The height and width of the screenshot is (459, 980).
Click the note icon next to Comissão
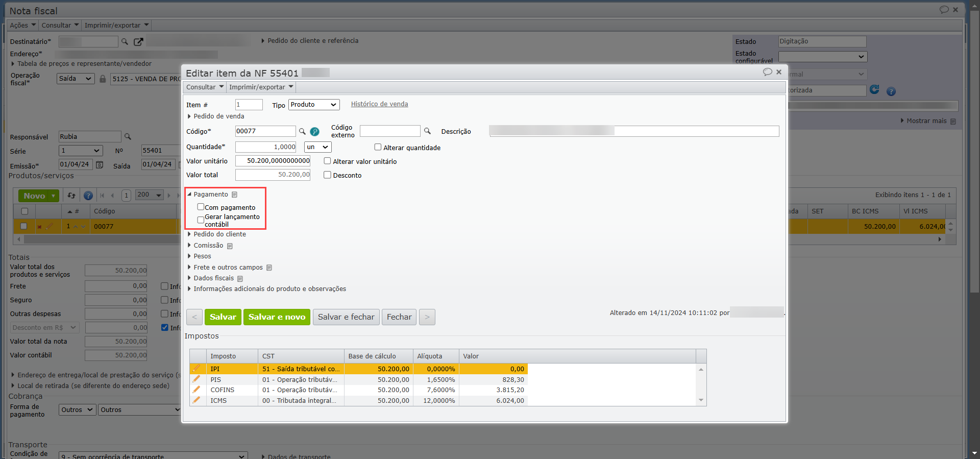[x=230, y=246]
